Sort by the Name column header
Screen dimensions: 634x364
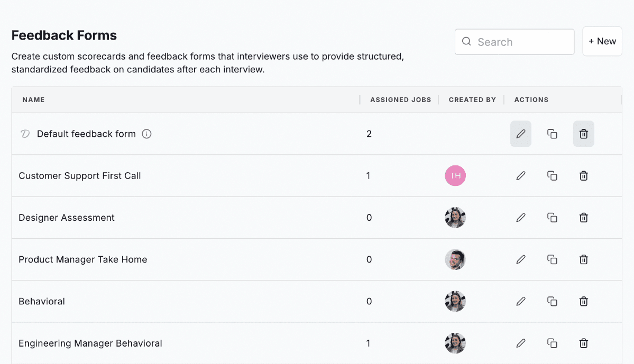[33, 100]
